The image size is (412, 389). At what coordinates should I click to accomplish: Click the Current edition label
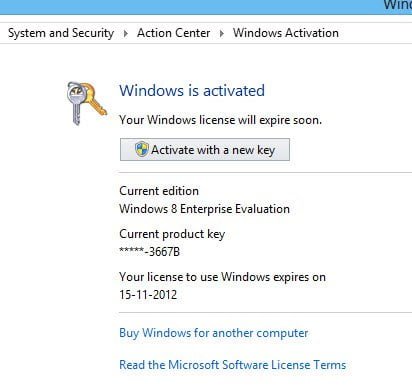tap(159, 191)
